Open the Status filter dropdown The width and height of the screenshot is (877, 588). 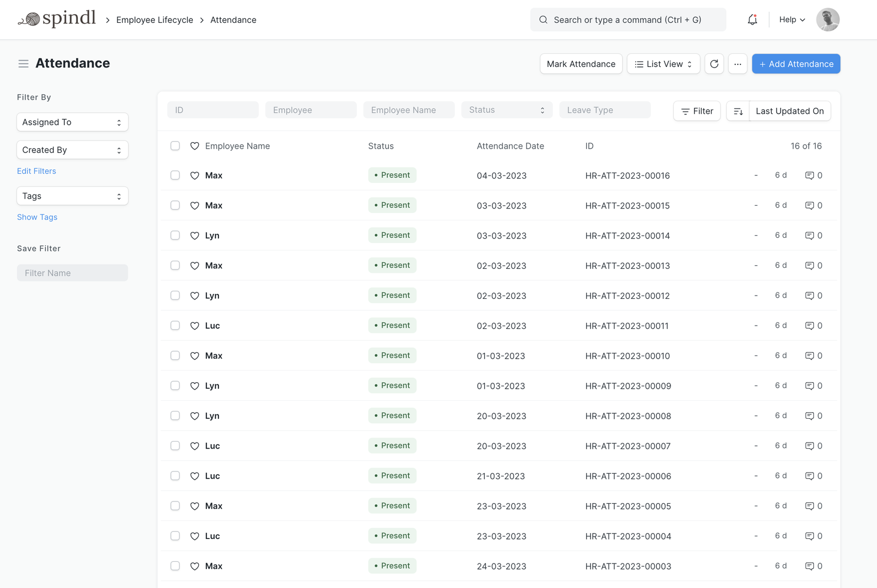point(507,110)
